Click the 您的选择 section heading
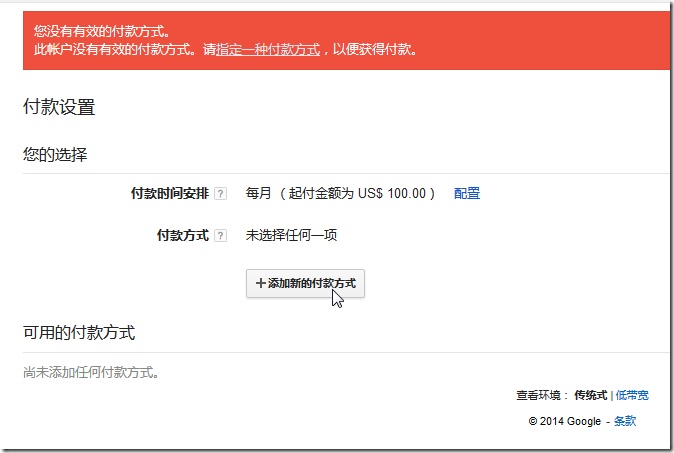The width and height of the screenshot is (674, 453). point(55,154)
